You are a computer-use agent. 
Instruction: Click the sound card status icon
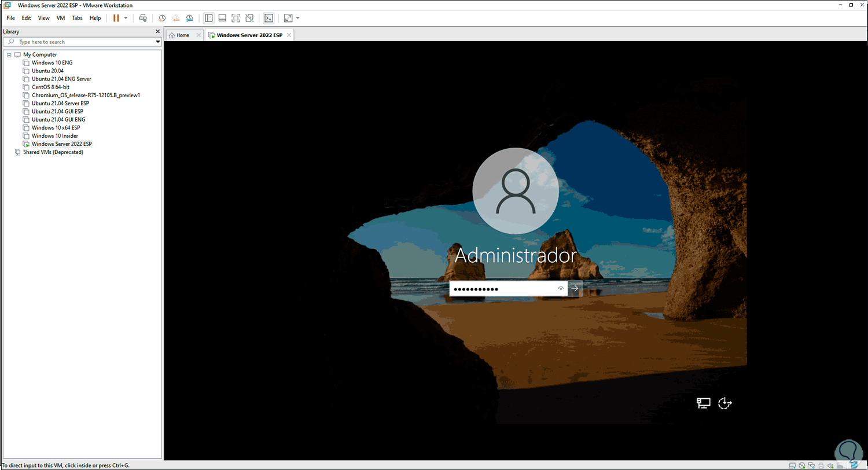(x=831, y=465)
